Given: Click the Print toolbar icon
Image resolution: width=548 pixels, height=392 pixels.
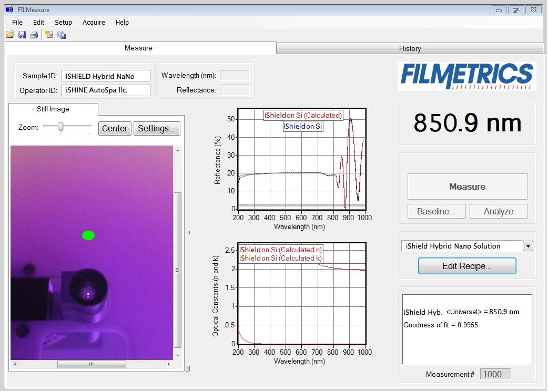Looking at the screenshot, I should coord(34,35).
